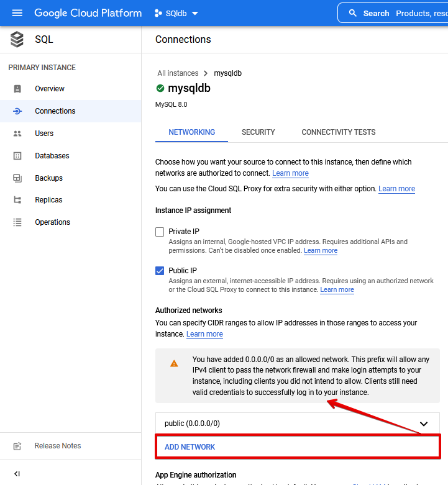Click the 'App Engine authorization' heading

(x=196, y=475)
